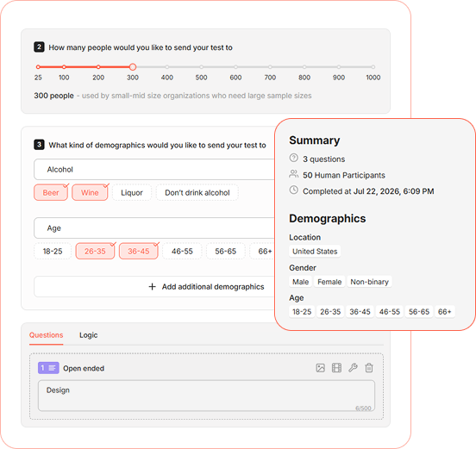Deselect the 26-35 age range chip
This screenshot has width=476, height=449.
tap(95, 251)
